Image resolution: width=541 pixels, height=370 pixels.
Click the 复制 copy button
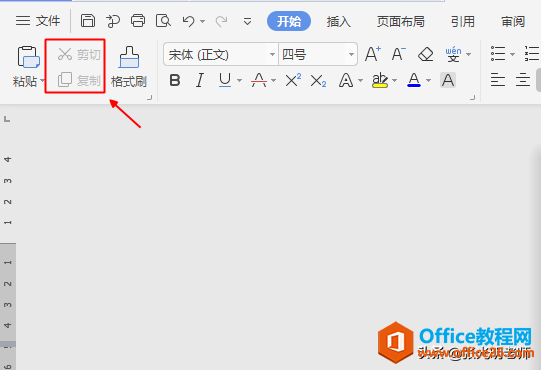79,80
